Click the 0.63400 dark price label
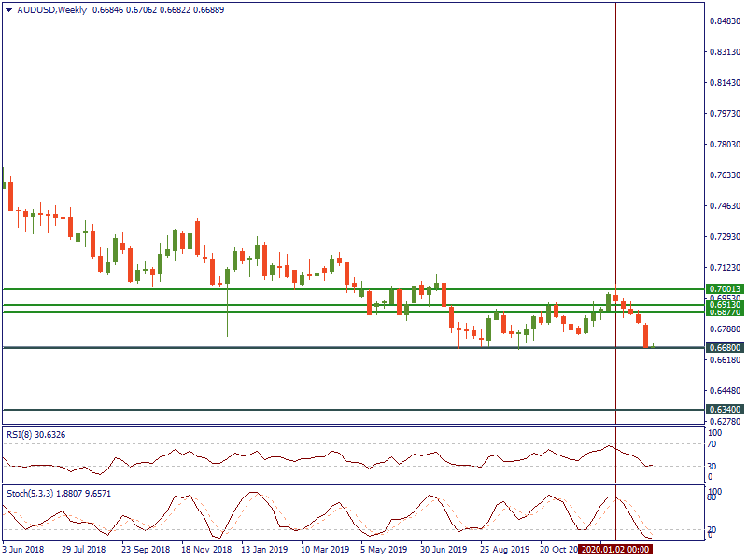The width and height of the screenshot is (747, 560). pyautogui.click(x=724, y=409)
